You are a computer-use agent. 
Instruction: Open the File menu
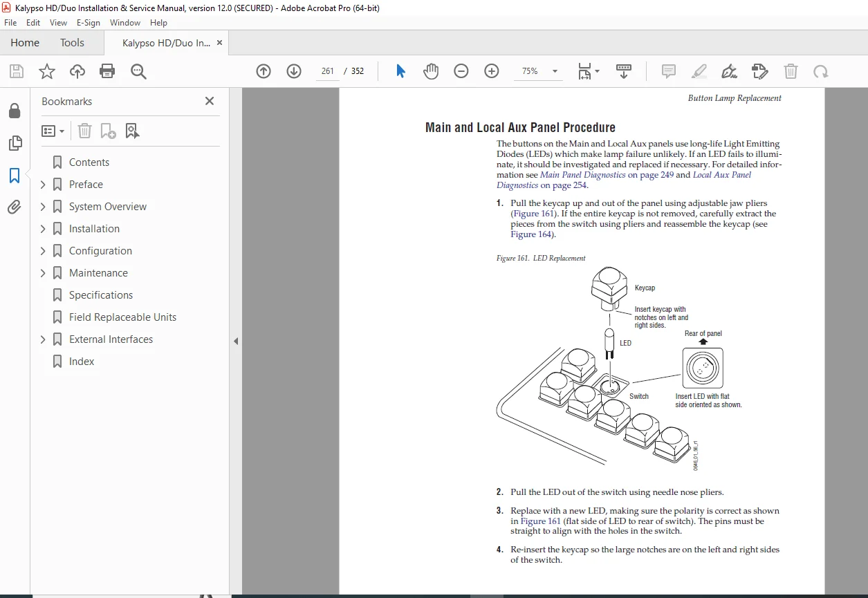(10, 23)
